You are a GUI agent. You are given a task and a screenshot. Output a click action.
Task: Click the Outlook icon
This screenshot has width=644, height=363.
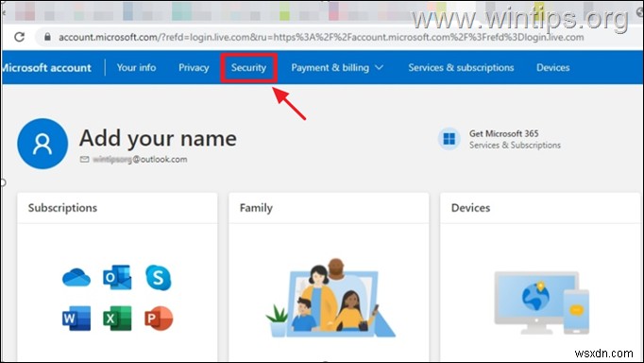point(117,277)
